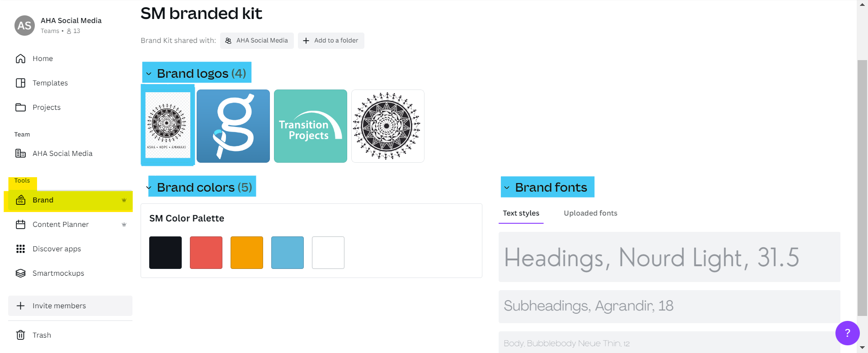Click the Add to a folder button
Viewport: 868px width, 353px height.
[331, 41]
